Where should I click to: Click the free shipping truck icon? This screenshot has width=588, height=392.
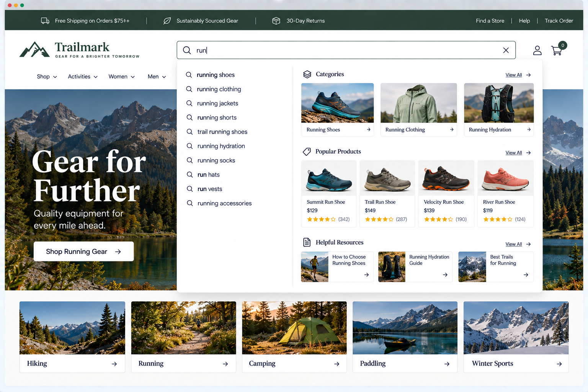(x=45, y=21)
